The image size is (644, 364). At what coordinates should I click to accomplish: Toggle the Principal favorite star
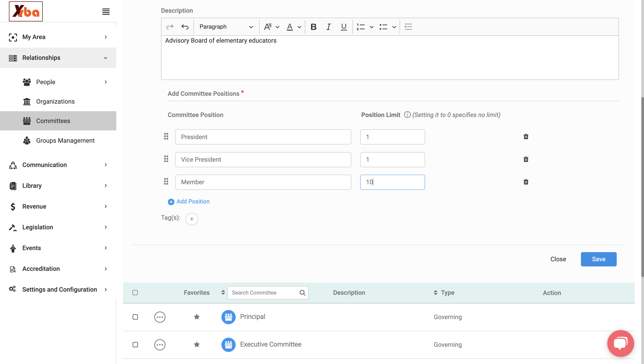coord(197,317)
